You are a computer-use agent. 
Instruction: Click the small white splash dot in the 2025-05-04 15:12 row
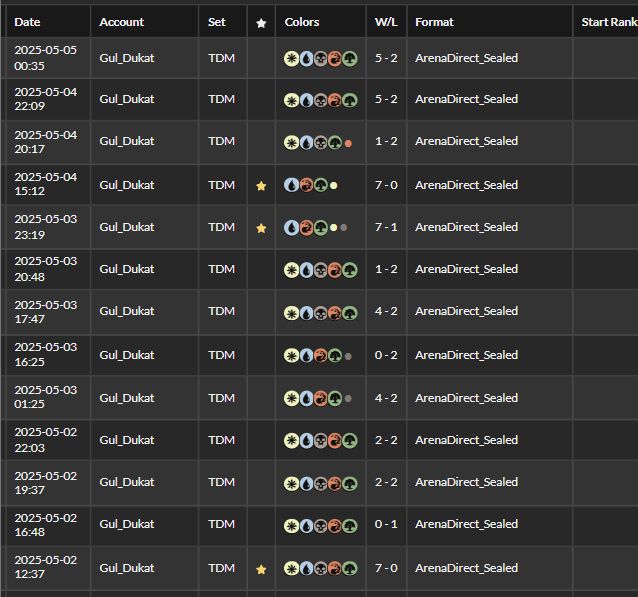click(334, 186)
